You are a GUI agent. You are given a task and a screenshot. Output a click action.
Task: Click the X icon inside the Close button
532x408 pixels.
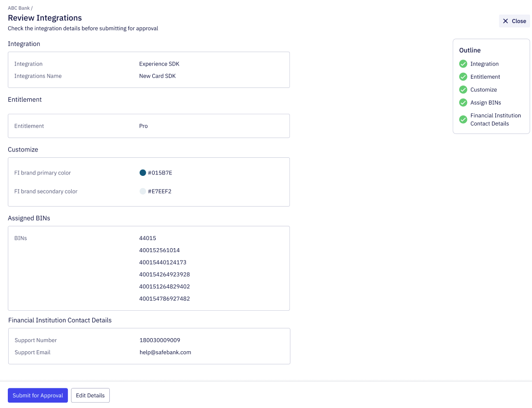pyautogui.click(x=506, y=21)
